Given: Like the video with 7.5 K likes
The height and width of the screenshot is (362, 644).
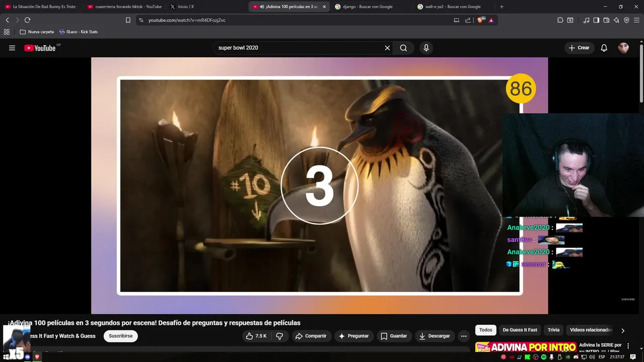Looking at the screenshot, I should [x=257, y=336].
